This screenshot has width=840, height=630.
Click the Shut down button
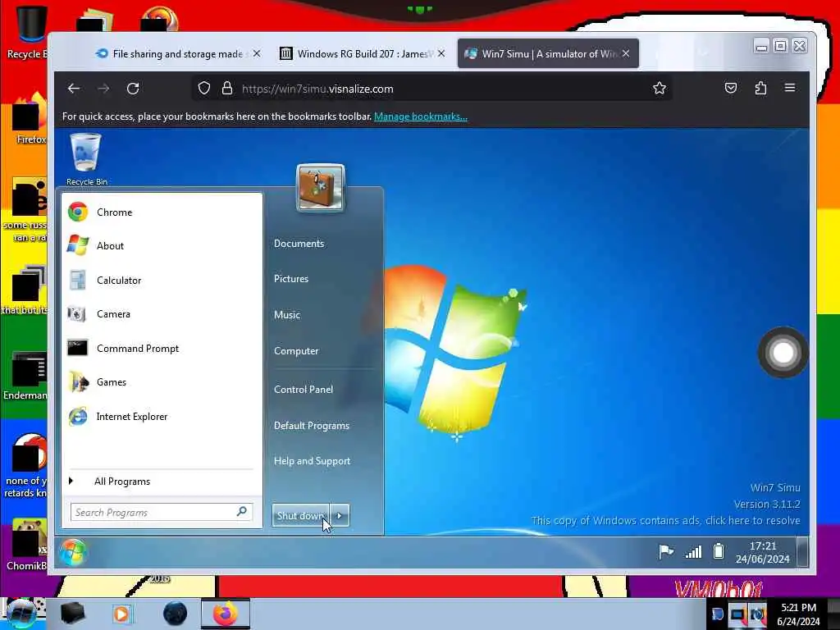pos(300,515)
